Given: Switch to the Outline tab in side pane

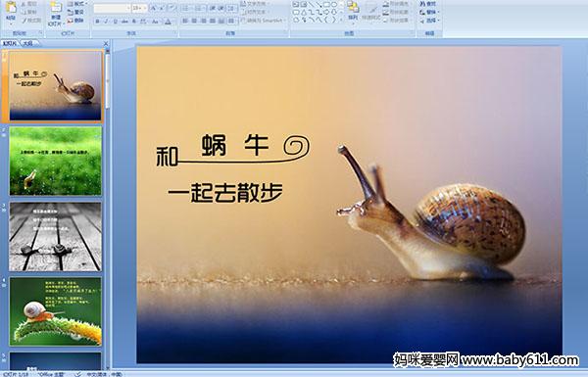Looking at the screenshot, I should pyautogui.click(x=28, y=43).
